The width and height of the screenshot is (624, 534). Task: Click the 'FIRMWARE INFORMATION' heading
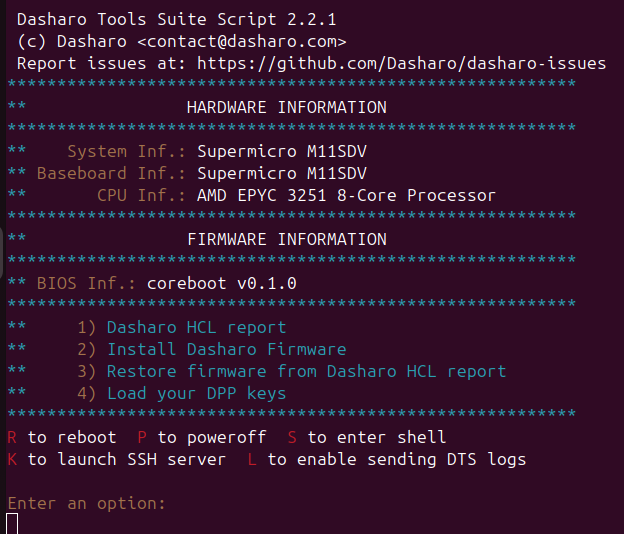coord(287,240)
